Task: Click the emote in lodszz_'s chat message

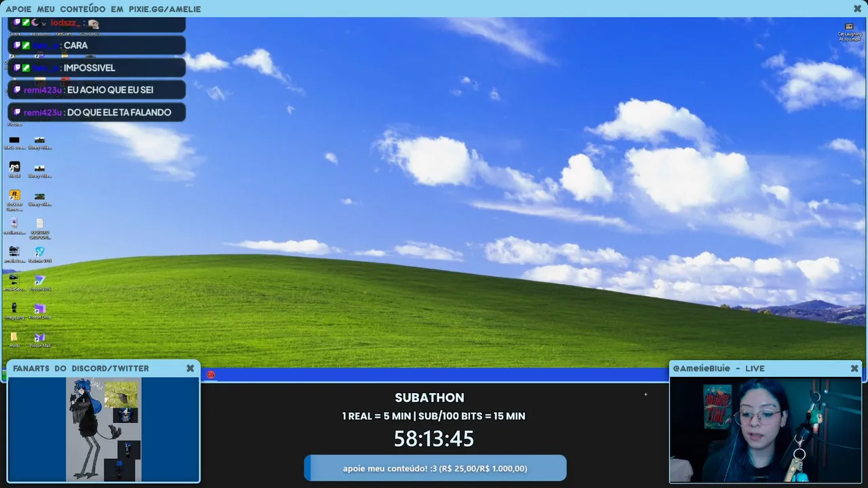Action: tap(94, 24)
